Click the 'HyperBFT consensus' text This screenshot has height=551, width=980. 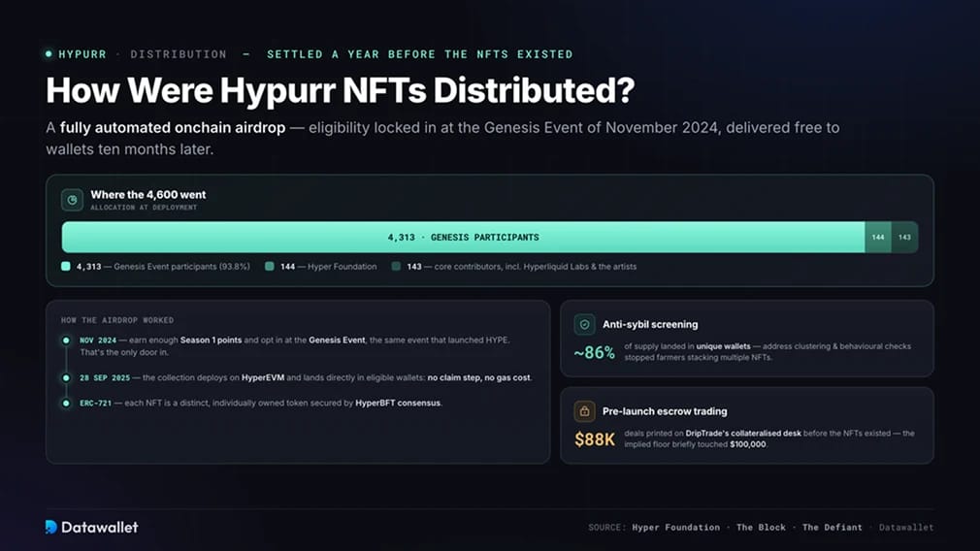398,403
